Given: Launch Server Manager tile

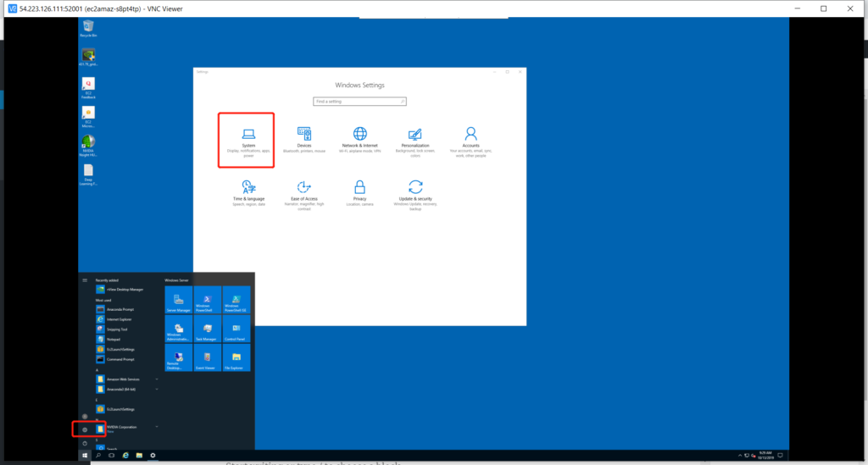Looking at the screenshot, I should (x=178, y=300).
